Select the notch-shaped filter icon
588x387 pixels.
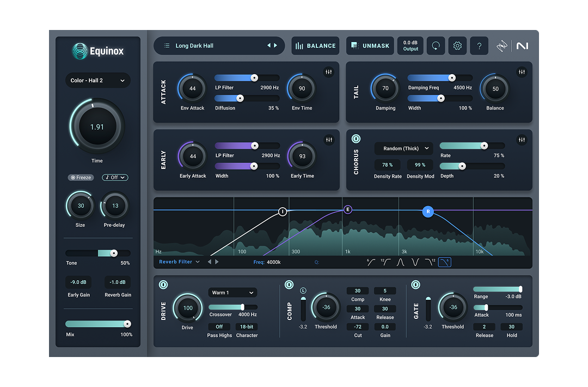(x=415, y=262)
